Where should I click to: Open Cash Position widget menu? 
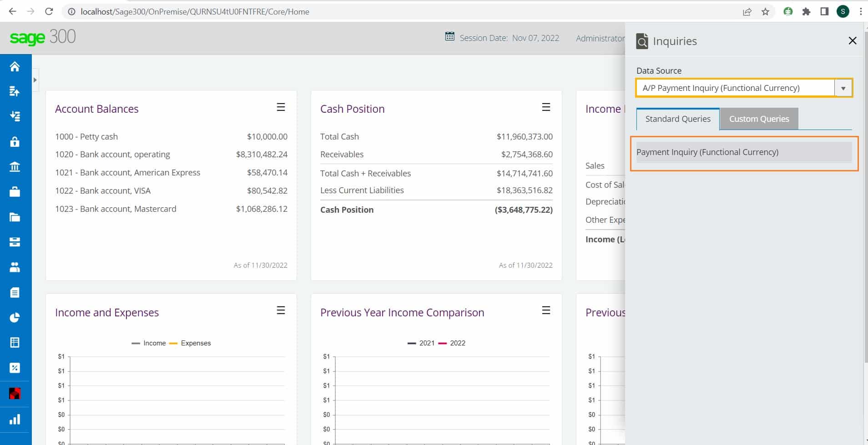click(x=546, y=107)
